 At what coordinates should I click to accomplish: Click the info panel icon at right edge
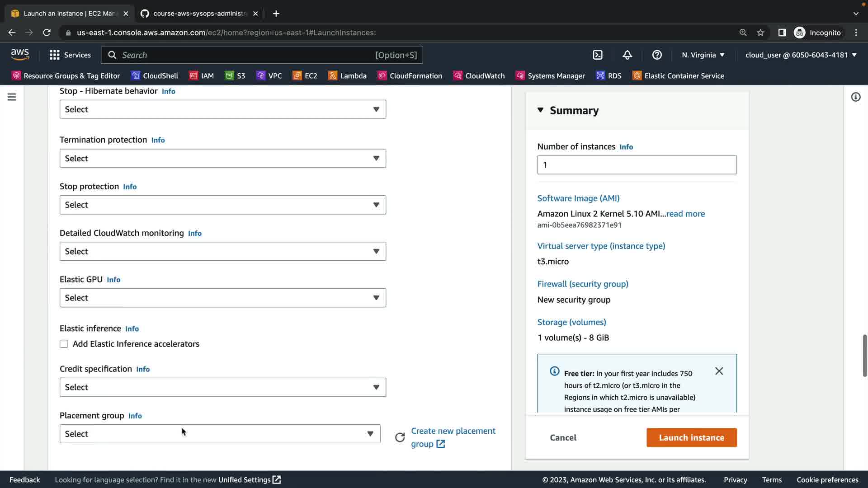(855, 97)
